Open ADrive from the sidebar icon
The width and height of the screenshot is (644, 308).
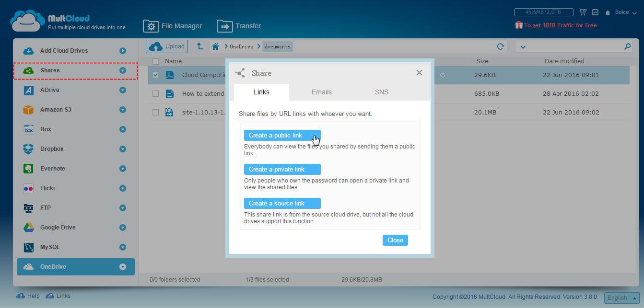pos(28,90)
